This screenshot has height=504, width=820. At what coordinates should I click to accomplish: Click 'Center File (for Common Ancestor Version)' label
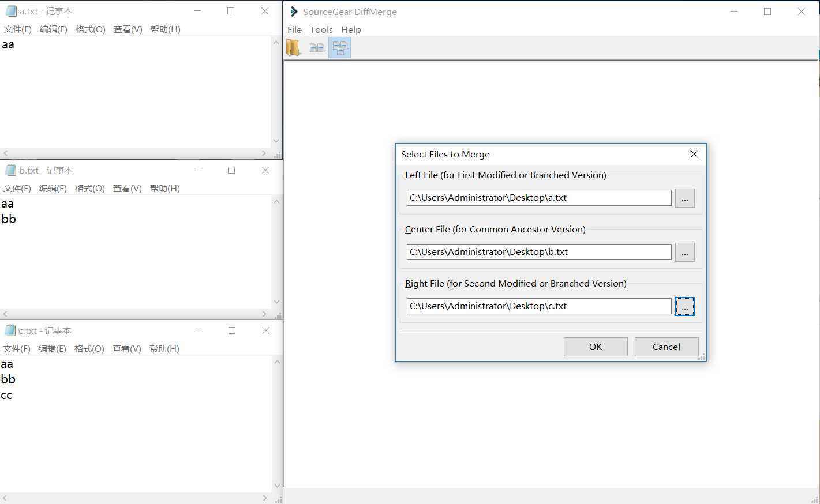tap(495, 229)
